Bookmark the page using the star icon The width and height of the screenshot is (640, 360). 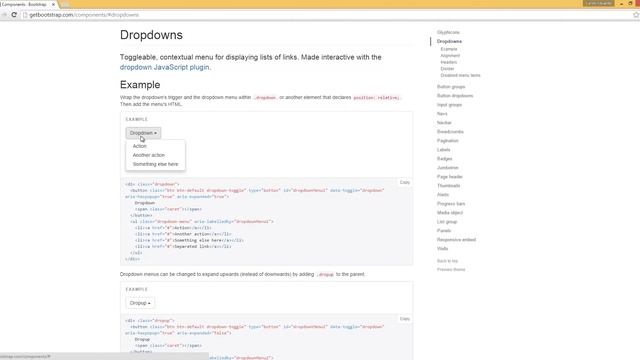coord(636,15)
